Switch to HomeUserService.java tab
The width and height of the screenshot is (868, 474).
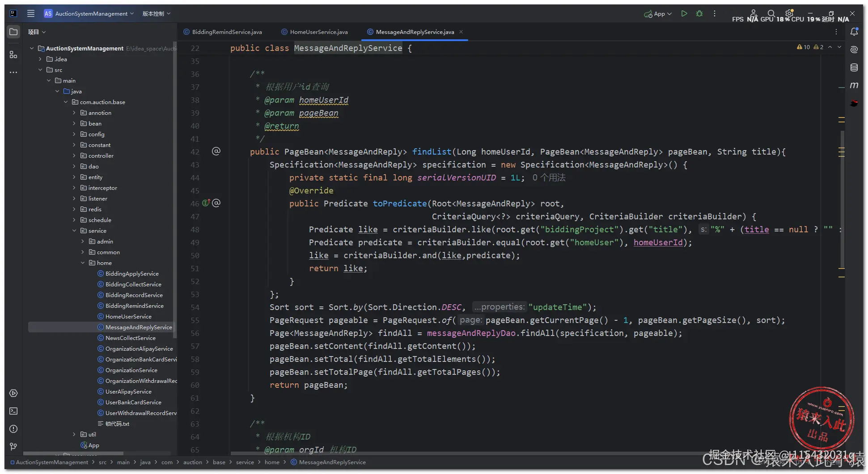[x=315, y=32]
